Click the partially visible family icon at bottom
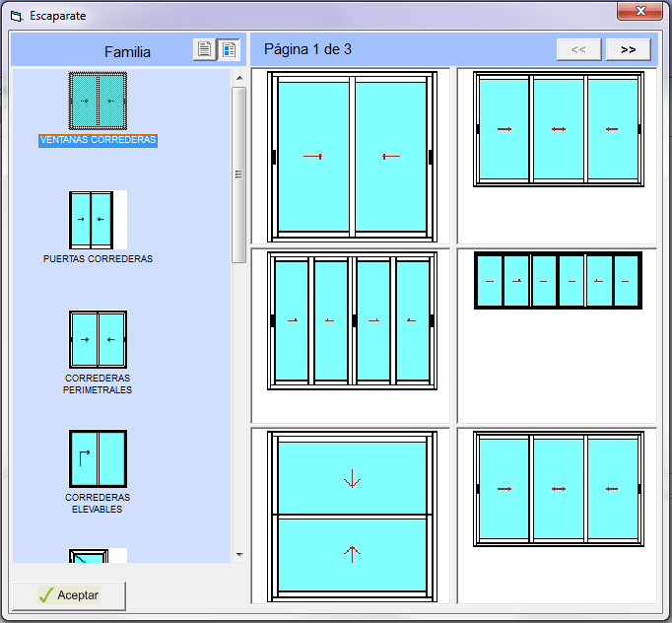This screenshot has height=623, width=672. 98,556
